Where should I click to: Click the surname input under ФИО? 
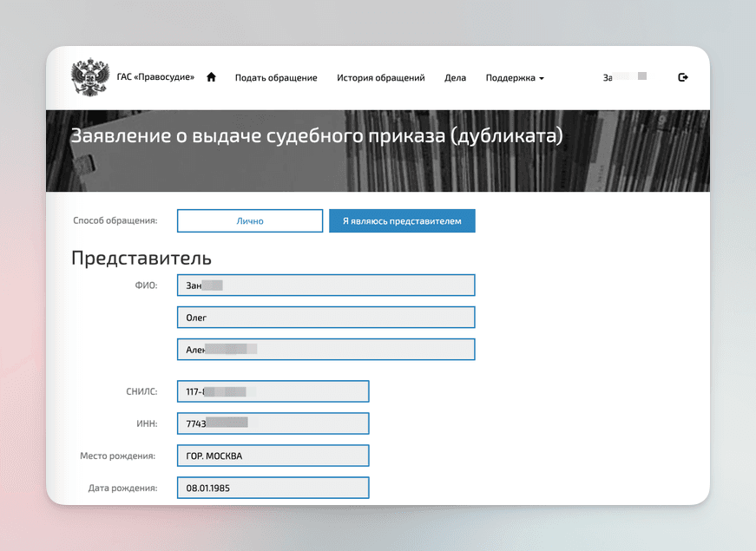(325, 285)
